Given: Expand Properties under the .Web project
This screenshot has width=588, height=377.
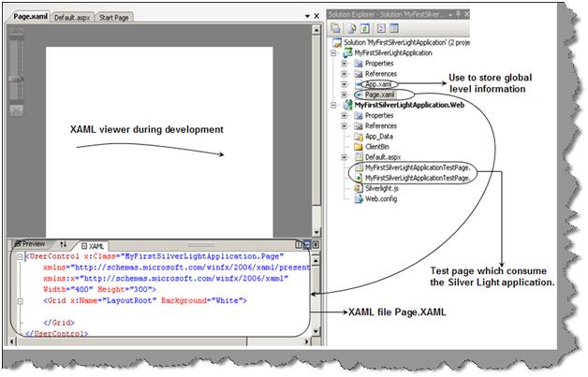Looking at the screenshot, I should point(344,116).
